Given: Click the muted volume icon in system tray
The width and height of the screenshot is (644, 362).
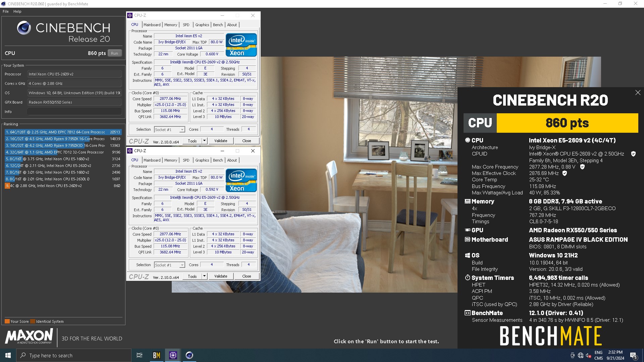Looking at the screenshot, I should (x=588, y=355).
